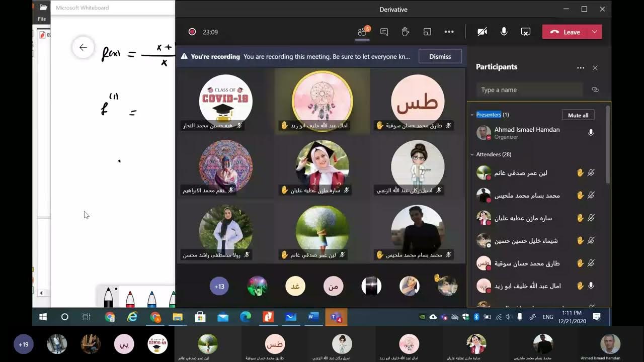Open the +19 bubble in bottom strip
The width and height of the screenshot is (644, 362).
coord(23,344)
